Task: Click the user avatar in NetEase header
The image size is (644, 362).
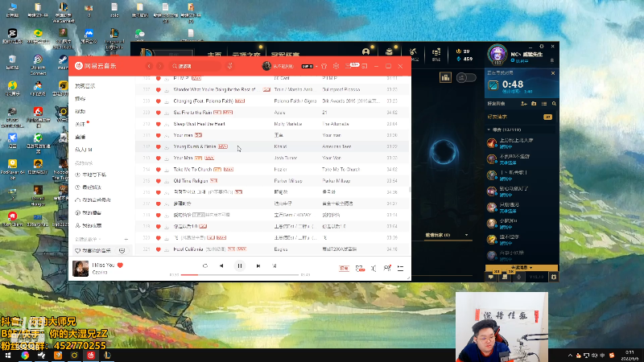Action: tap(266, 66)
